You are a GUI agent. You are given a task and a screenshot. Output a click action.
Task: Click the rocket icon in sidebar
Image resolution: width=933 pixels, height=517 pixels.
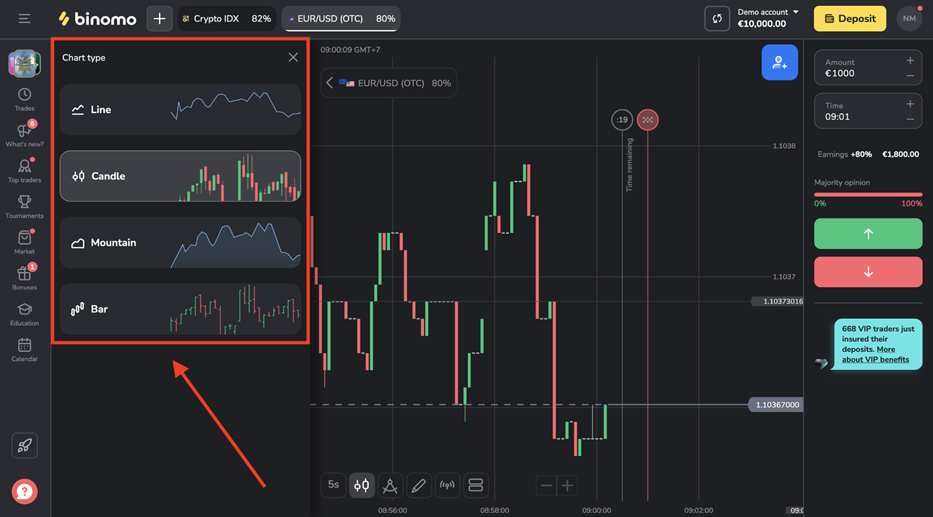[24, 446]
